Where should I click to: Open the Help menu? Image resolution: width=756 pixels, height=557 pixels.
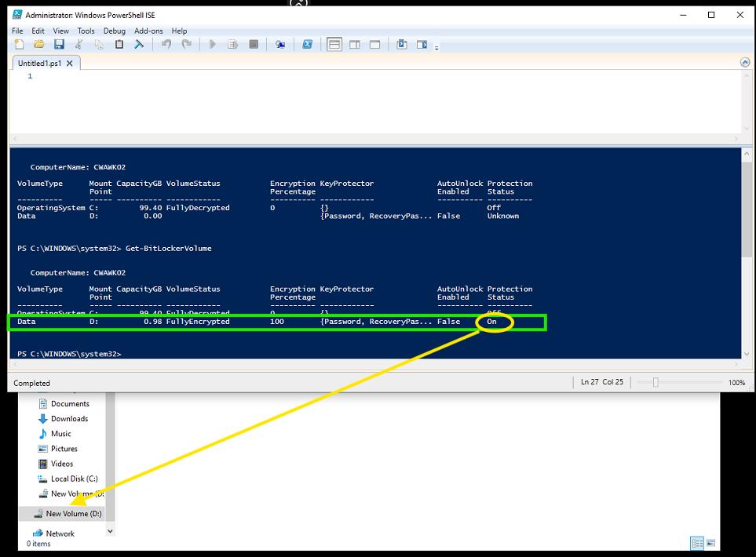[x=179, y=31]
